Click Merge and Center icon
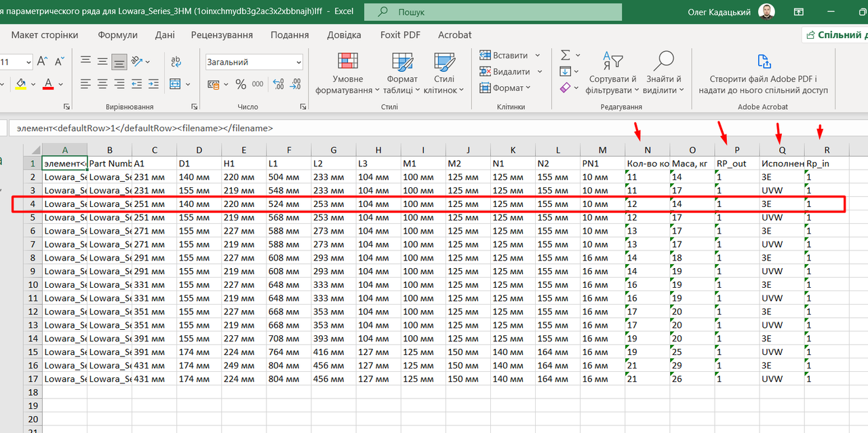 [175, 84]
